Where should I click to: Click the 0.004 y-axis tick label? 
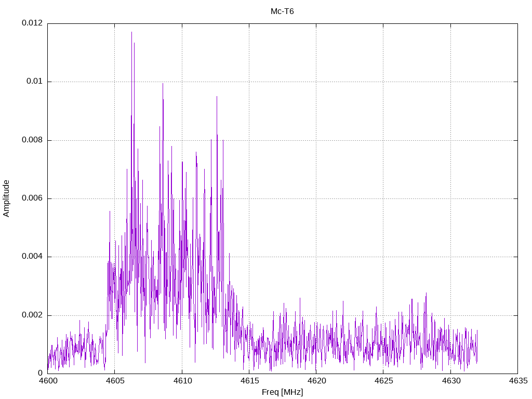pyautogui.click(x=32, y=257)
